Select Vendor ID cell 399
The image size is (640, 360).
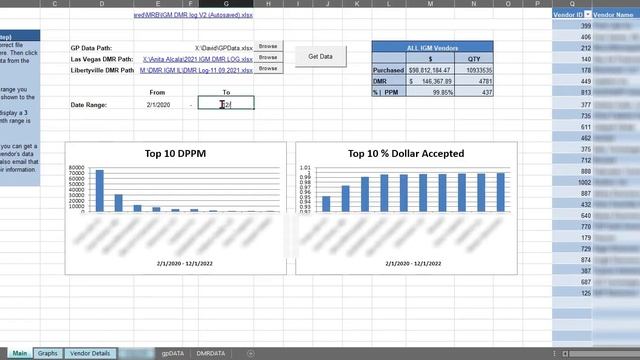pyautogui.click(x=572, y=26)
